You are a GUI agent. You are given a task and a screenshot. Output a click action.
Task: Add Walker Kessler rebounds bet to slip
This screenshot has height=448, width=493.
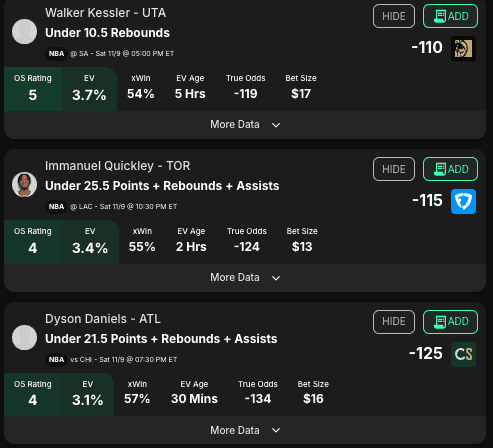pyautogui.click(x=450, y=16)
